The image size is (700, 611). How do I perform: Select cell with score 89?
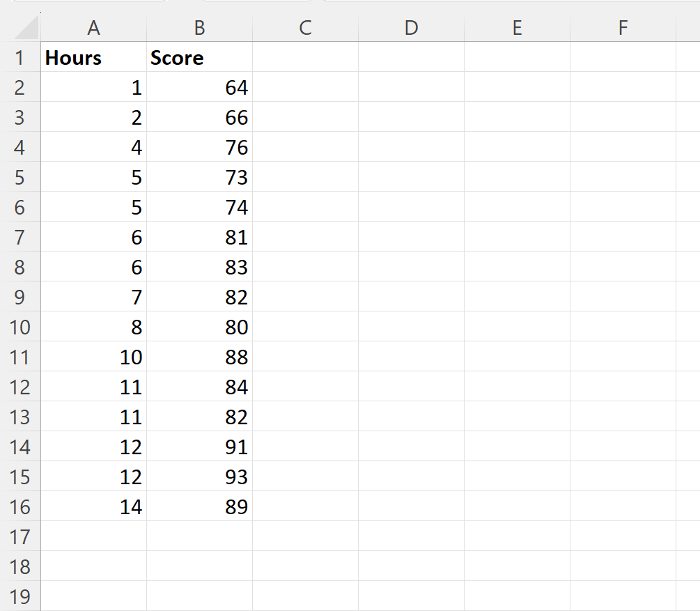200,506
